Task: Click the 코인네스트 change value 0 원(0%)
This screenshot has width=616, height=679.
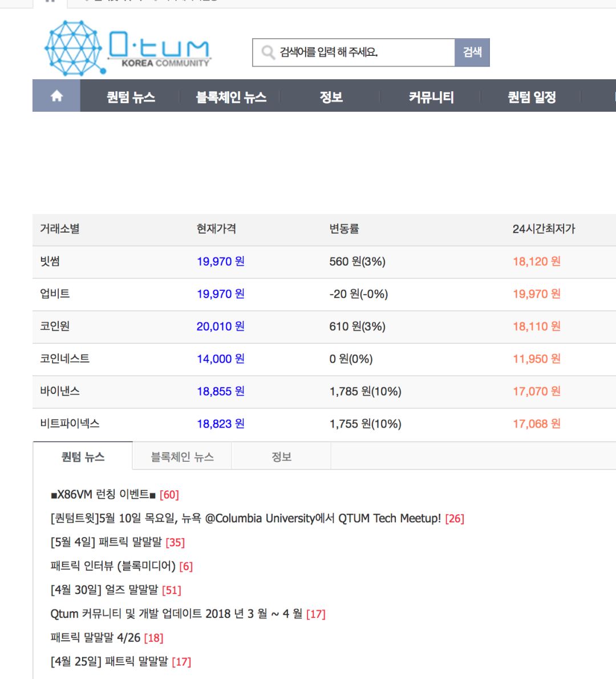Action: [x=351, y=359]
